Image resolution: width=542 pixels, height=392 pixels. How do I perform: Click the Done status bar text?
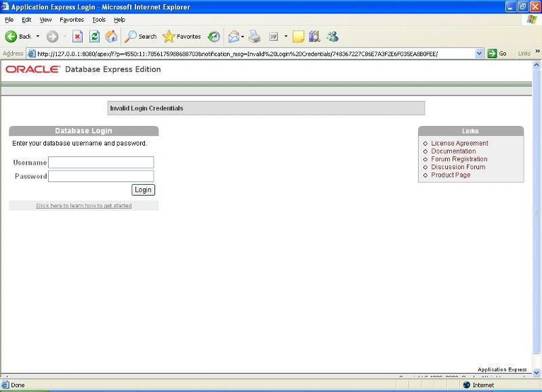click(x=18, y=385)
